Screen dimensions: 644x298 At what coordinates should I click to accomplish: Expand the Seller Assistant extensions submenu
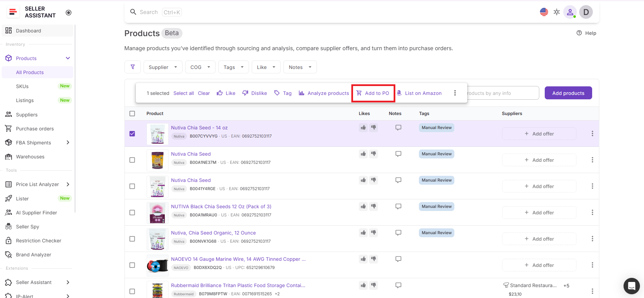click(68, 282)
